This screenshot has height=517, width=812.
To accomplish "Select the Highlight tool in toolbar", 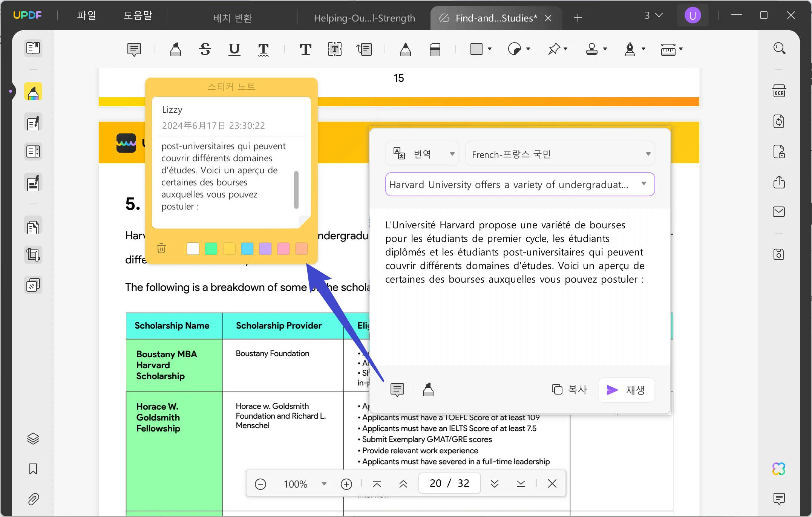I will [176, 49].
